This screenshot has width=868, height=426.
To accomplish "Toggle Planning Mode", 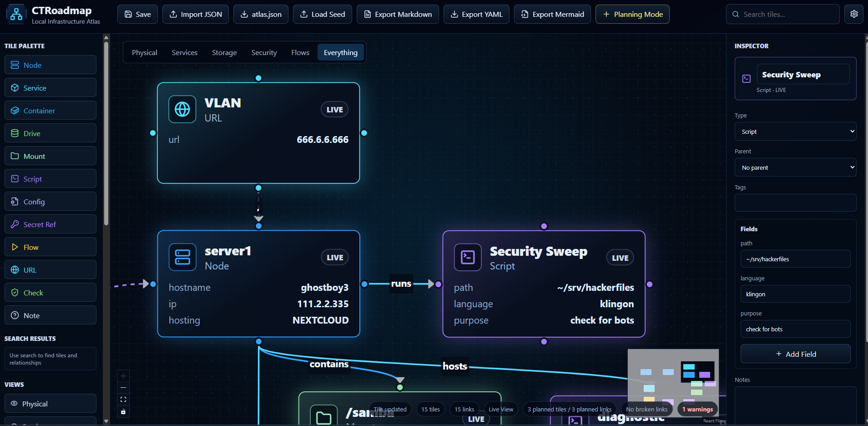I will point(632,14).
